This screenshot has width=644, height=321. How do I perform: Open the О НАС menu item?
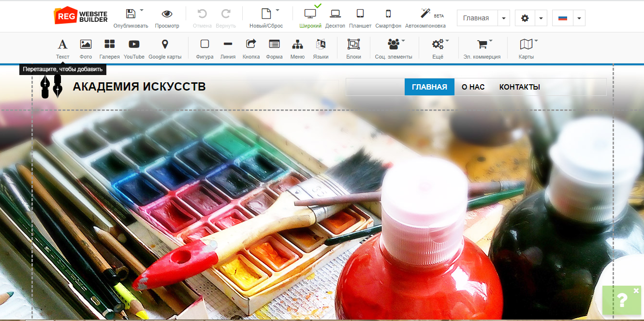tap(473, 87)
